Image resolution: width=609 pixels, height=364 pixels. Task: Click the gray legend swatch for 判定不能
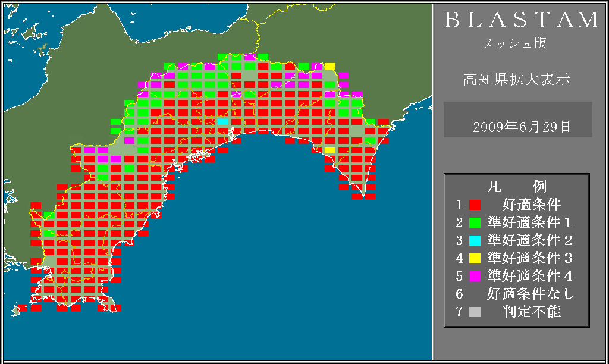[475, 312]
